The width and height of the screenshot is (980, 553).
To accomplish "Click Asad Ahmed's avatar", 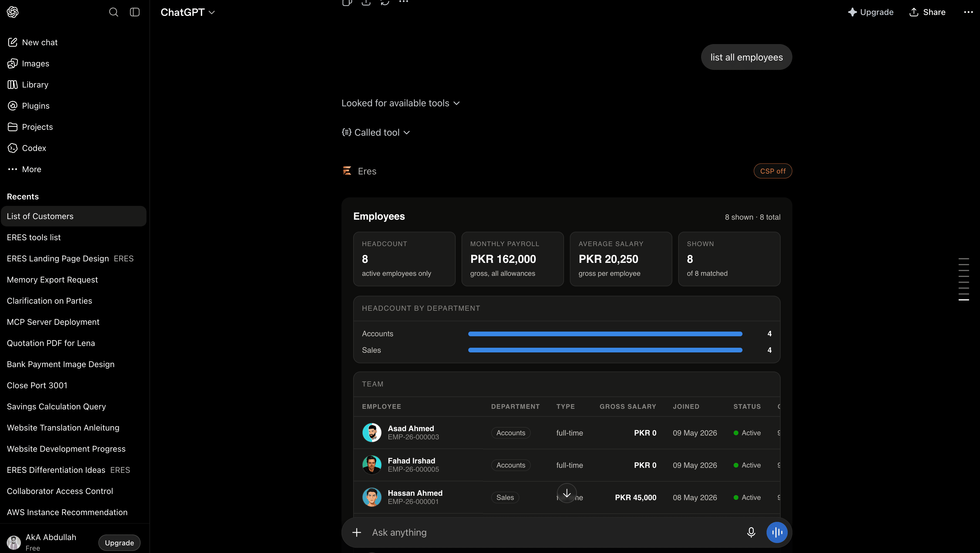I will tap(372, 433).
